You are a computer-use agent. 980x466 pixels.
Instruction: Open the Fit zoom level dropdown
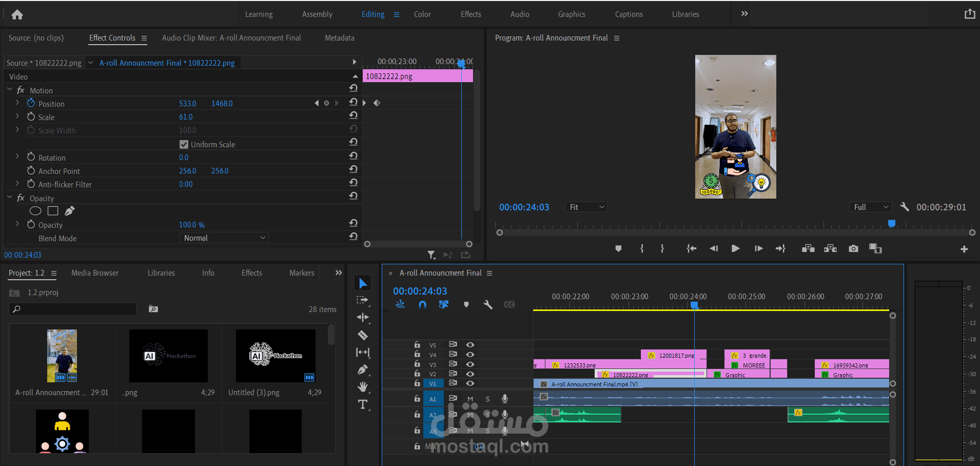[586, 207]
